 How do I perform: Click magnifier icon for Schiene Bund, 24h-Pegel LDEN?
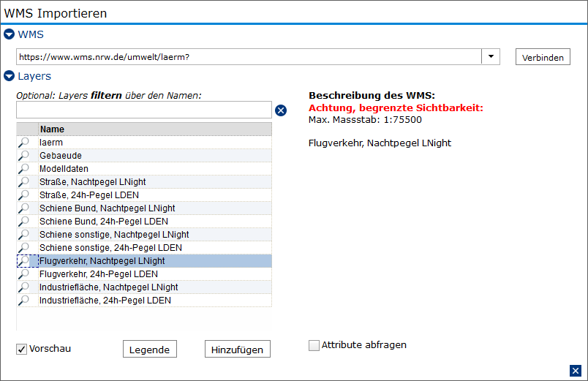tap(23, 222)
